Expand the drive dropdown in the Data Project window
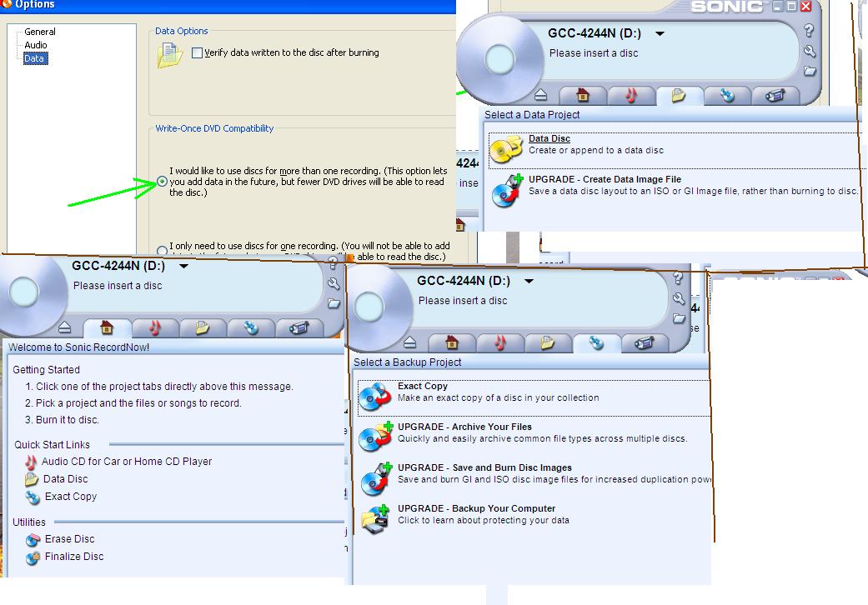 (660, 33)
